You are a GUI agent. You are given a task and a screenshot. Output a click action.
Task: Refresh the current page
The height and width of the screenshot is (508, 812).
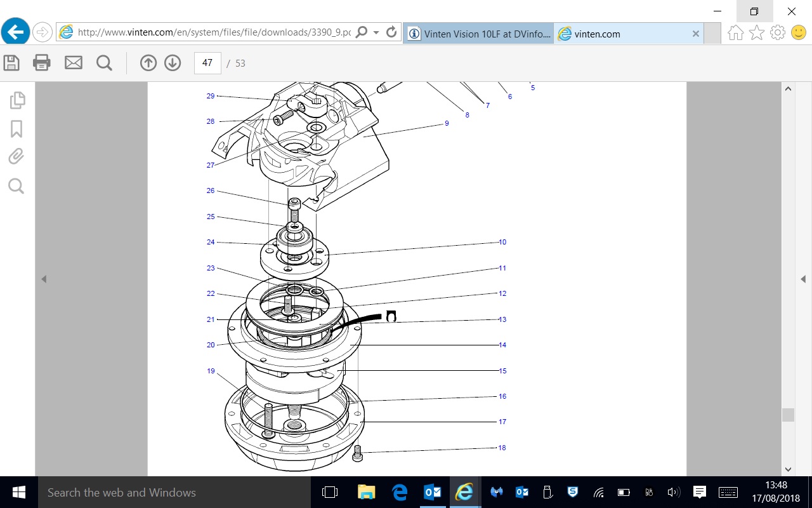click(391, 32)
